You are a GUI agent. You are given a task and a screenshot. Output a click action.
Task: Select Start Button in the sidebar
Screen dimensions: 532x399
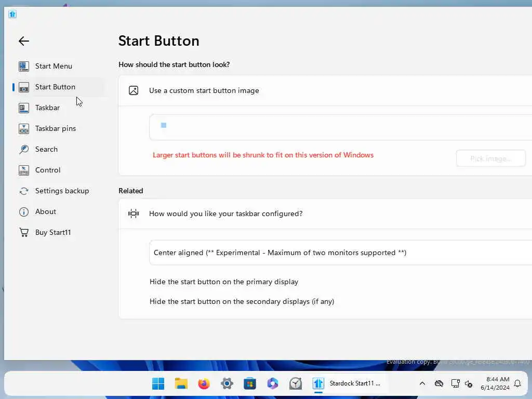point(60,87)
